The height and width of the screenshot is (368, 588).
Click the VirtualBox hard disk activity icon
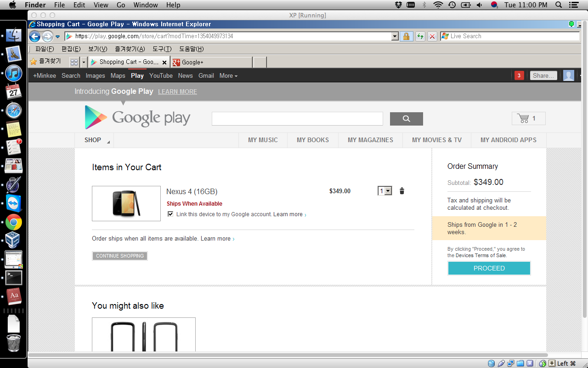[x=492, y=363]
